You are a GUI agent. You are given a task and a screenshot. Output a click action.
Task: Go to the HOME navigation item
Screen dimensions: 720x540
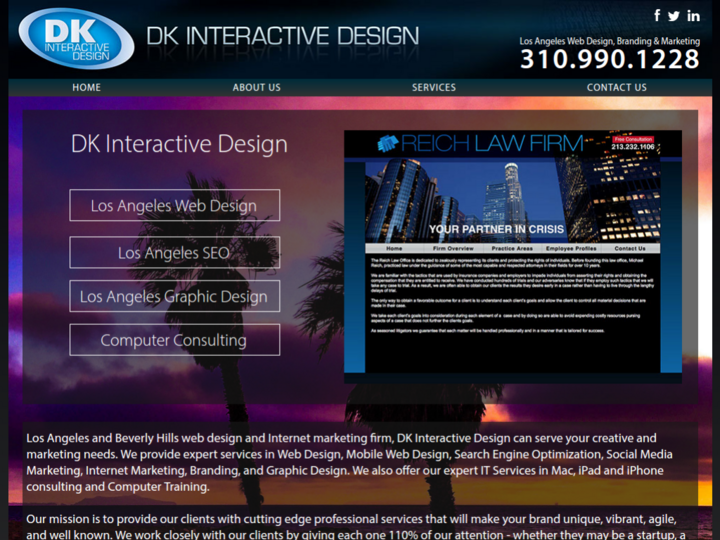[x=86, y=87]
